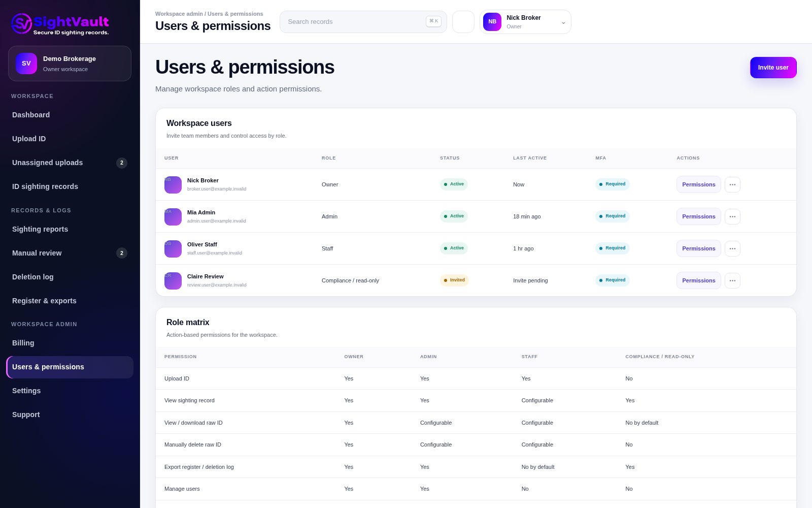Click the SV workspace avatar
812x508 pixels.
tap(26, 63)
